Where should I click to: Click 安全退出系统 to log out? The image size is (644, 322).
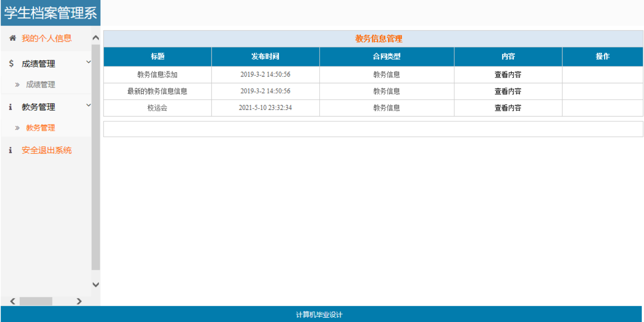(x=47, y=151)
